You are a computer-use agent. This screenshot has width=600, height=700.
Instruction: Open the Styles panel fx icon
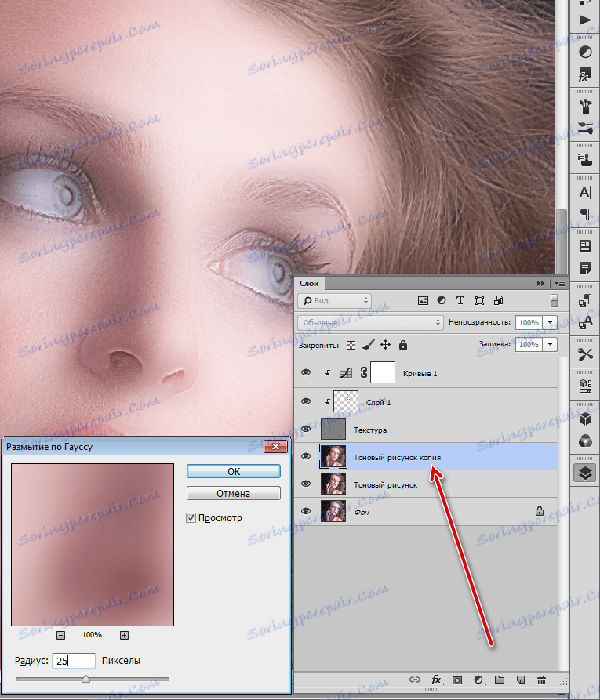[x=585, y=75]
